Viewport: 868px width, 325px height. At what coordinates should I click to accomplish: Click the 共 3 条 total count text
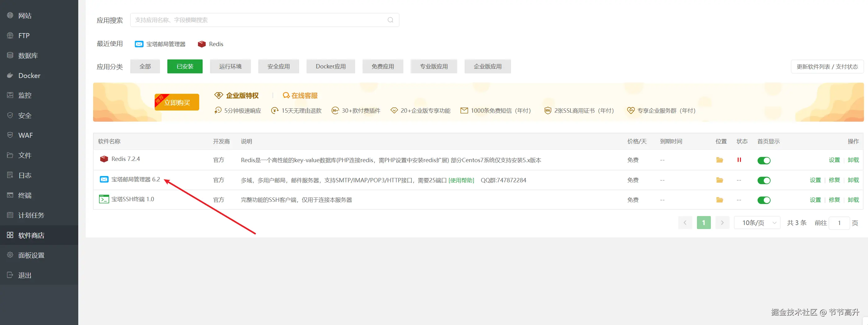(797, 223)
